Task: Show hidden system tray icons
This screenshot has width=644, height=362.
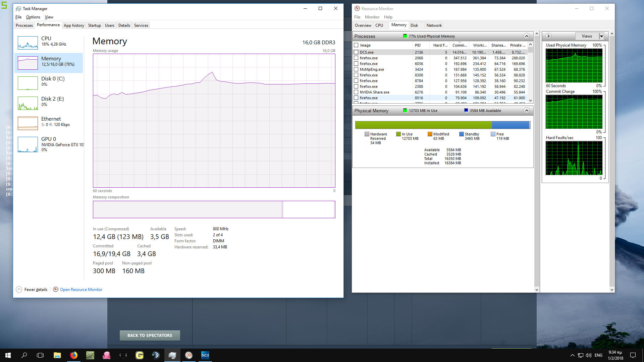Action: point(572,355)
